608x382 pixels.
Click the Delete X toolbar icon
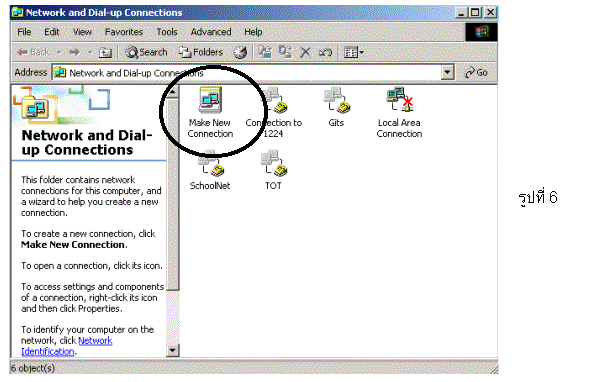tap(306, 52)
